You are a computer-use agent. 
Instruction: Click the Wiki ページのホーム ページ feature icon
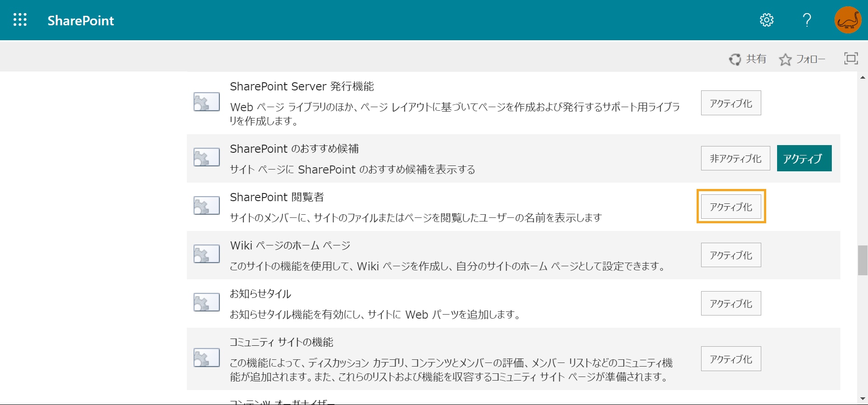click(x=207, y=254)
